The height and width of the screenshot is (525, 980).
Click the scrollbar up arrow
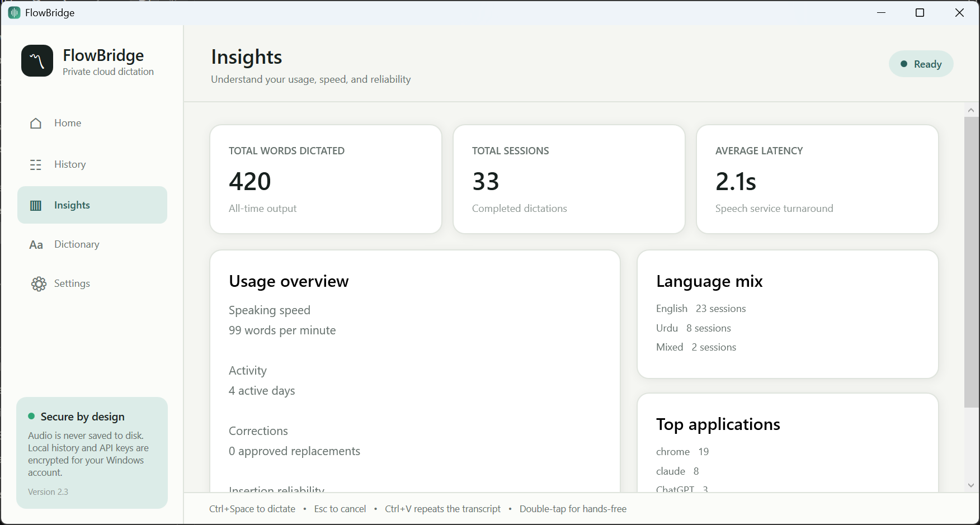971,111
